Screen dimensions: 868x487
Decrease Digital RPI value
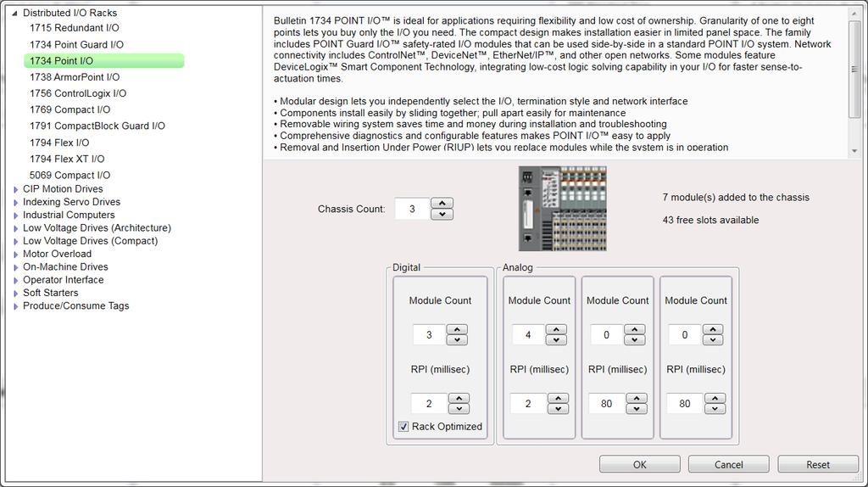(x=459, y=408)
